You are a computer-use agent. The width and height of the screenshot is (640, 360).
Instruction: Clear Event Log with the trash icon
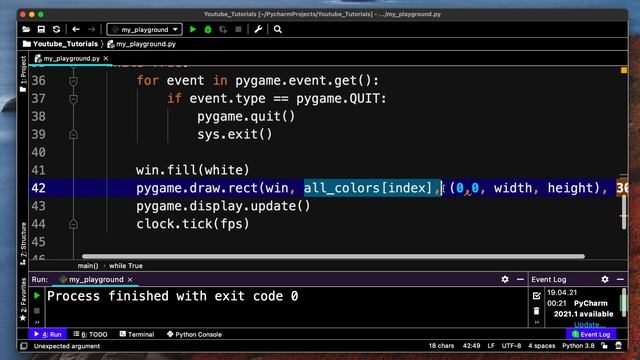[x=536, y=311]
